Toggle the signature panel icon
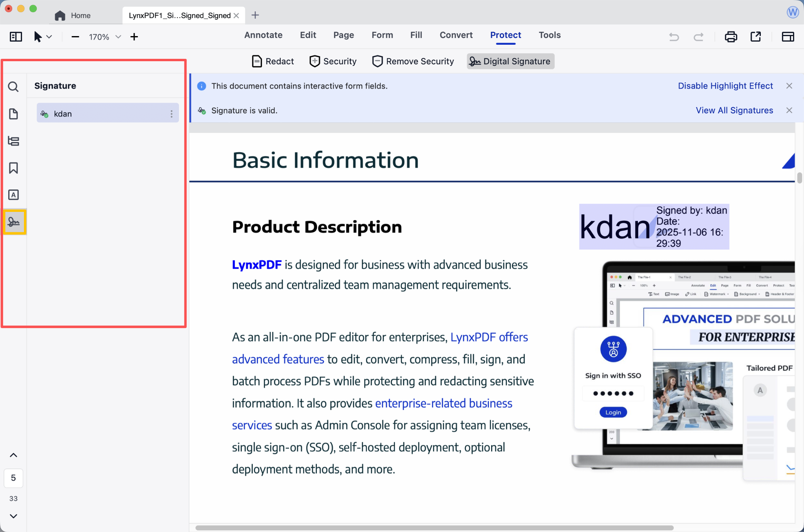The image size is (804, 532). 14,222
